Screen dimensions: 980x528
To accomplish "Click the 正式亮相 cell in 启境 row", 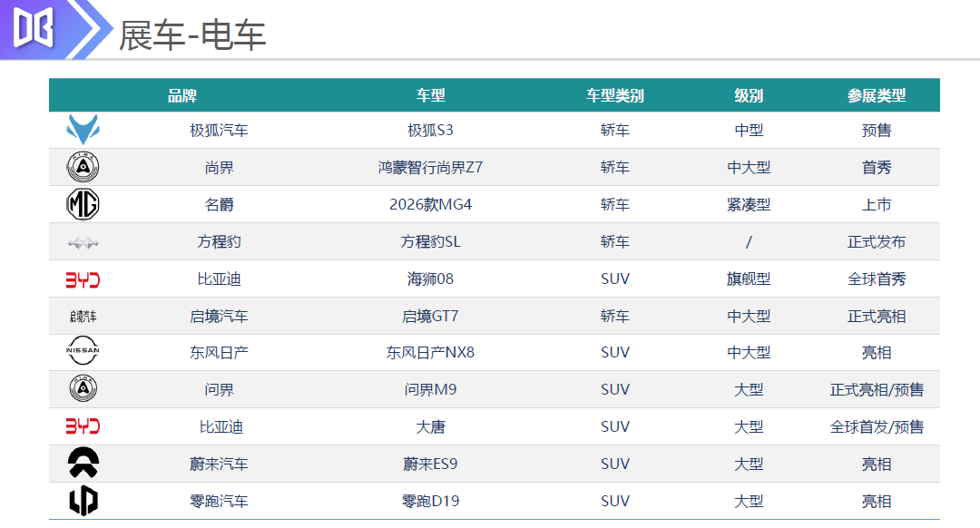I will tap(877, 317).
